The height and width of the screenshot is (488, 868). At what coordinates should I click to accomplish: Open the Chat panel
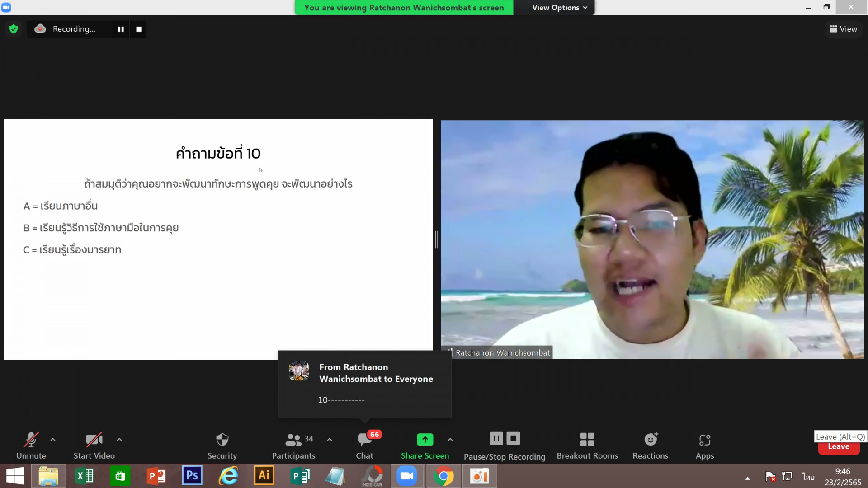(364, 446)
